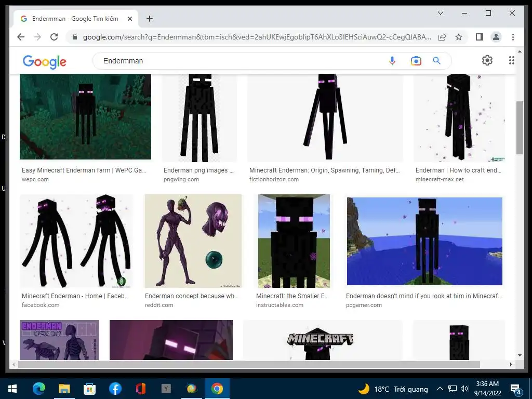The height and width of the screenshot is (399, 532).
Task: Click 'Enderman png images' caption
Action: [x=198, y=170]
